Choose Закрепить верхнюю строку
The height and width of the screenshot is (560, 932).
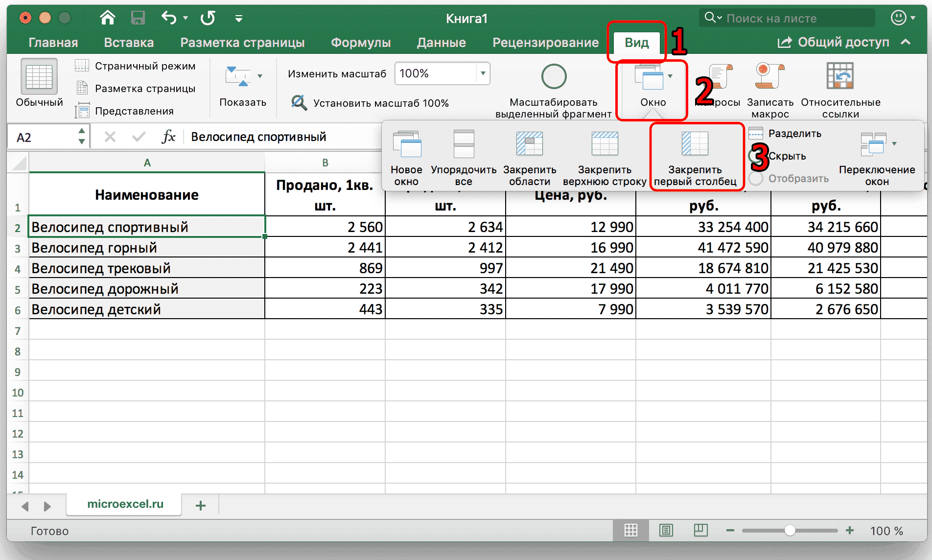click(x=605, y=157)
